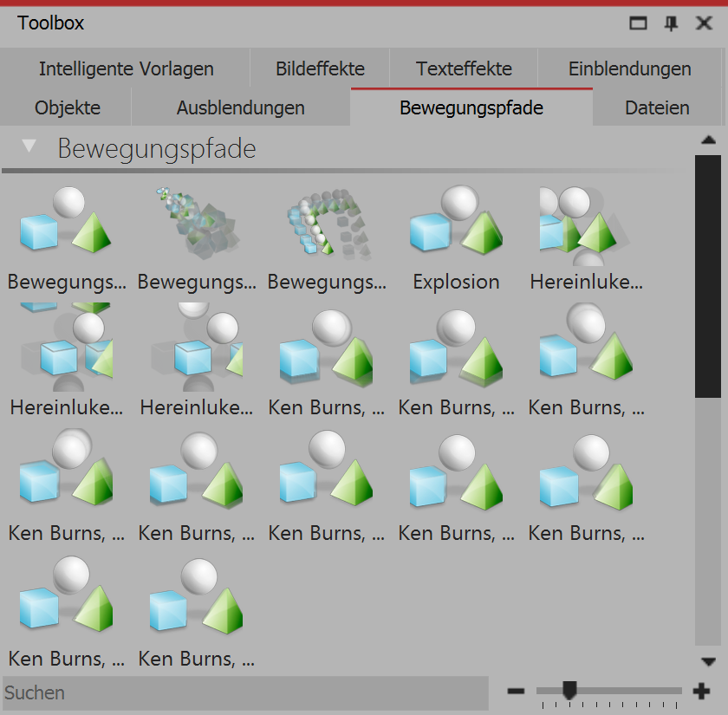Open the Dateien tab
The width and height of the screenshot is (728, 715).
[x=658, y=107]
